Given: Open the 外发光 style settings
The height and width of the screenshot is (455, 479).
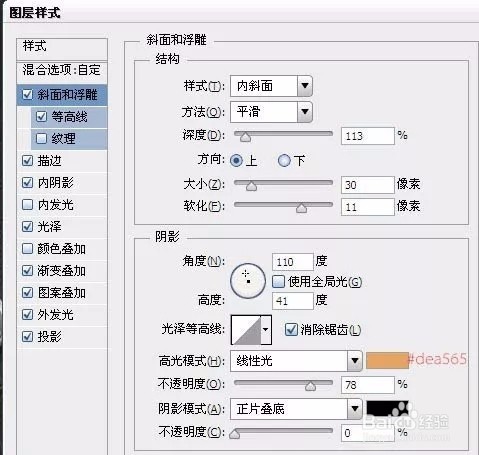Looking at the screenshot, I should click(55, 315).
